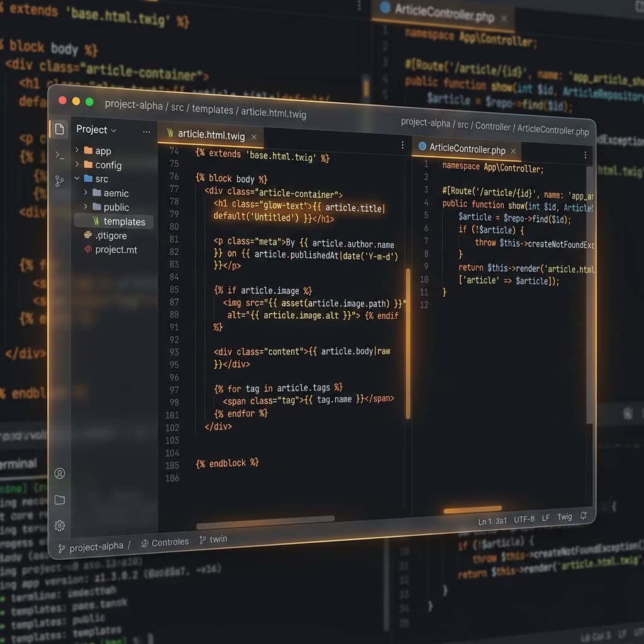Image resolution: width=644 pixels, height=644 pixels.
Task: Expand the app folder chevron
Action: pyautogui.click(x=77, y=150)
